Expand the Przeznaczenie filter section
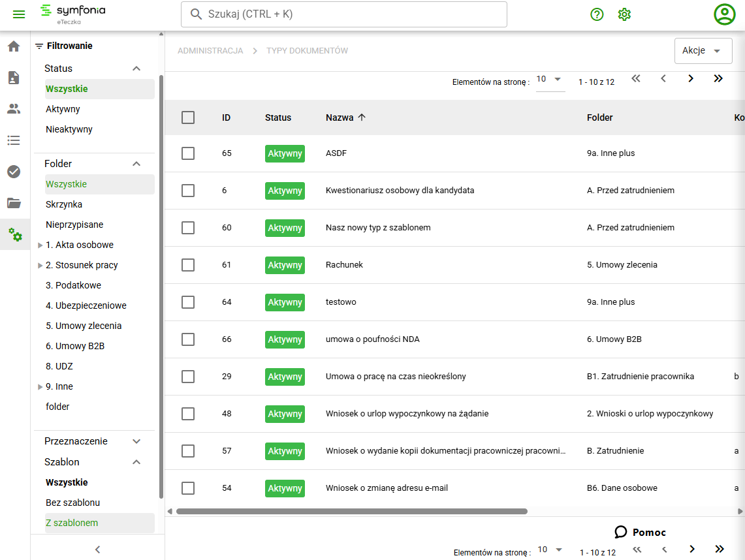The height and width of the screenshot is (560, 745). click(136, 441)
